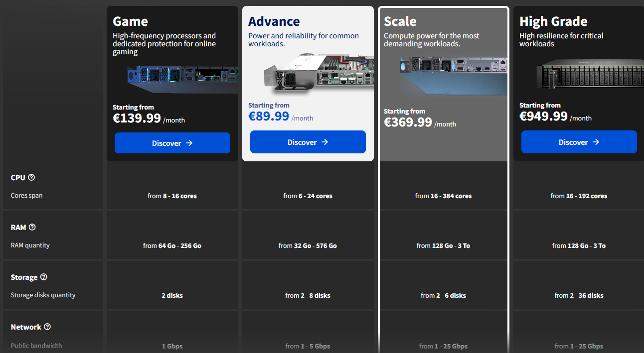Click the 32 Go - 576 Go RAM cell

click(308, 245)
